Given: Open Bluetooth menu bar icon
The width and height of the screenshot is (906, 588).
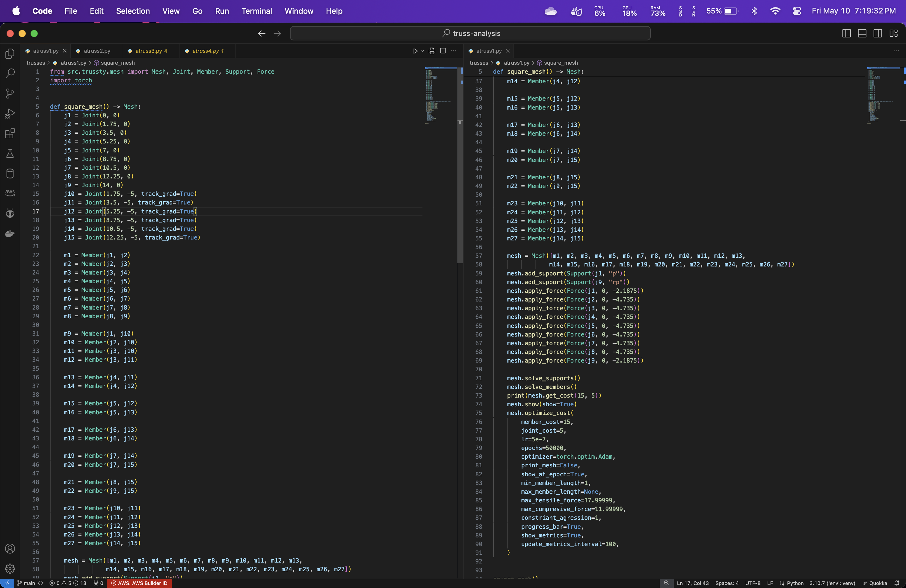Looking at the screenshot, I should click(x=754, y=11).
